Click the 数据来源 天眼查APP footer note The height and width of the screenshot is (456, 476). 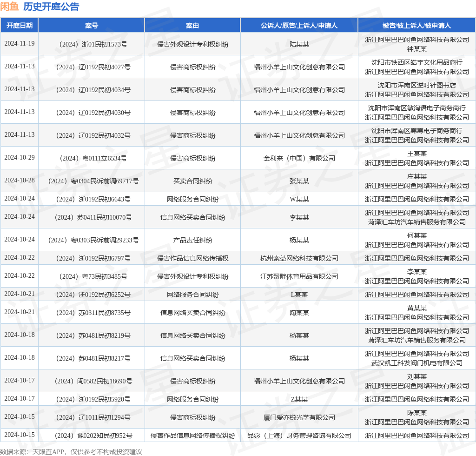tap(71, 452)
